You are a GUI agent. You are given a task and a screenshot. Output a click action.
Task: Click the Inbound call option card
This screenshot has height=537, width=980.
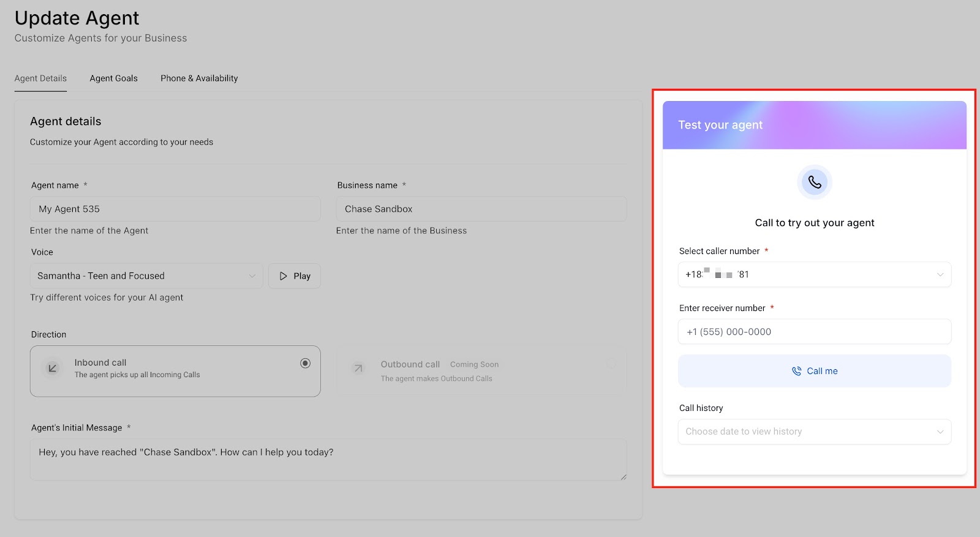coord(175,371)
